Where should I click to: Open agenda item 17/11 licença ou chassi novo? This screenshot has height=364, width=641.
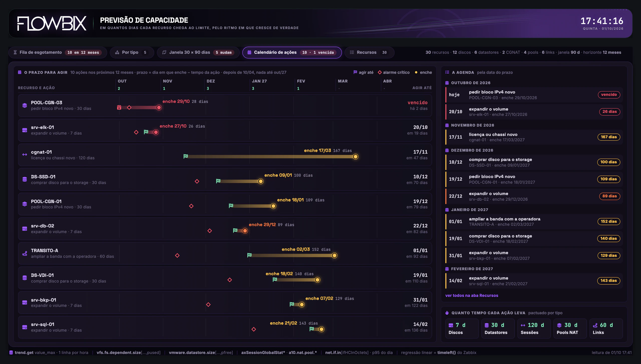click(x=534, y=137)
